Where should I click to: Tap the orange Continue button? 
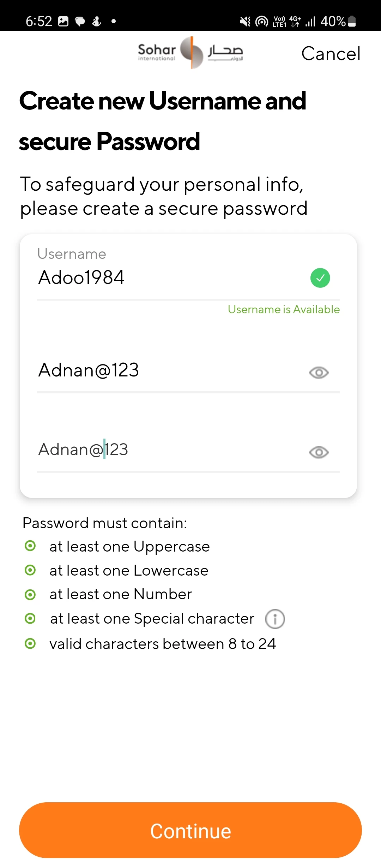click(190, 830)
